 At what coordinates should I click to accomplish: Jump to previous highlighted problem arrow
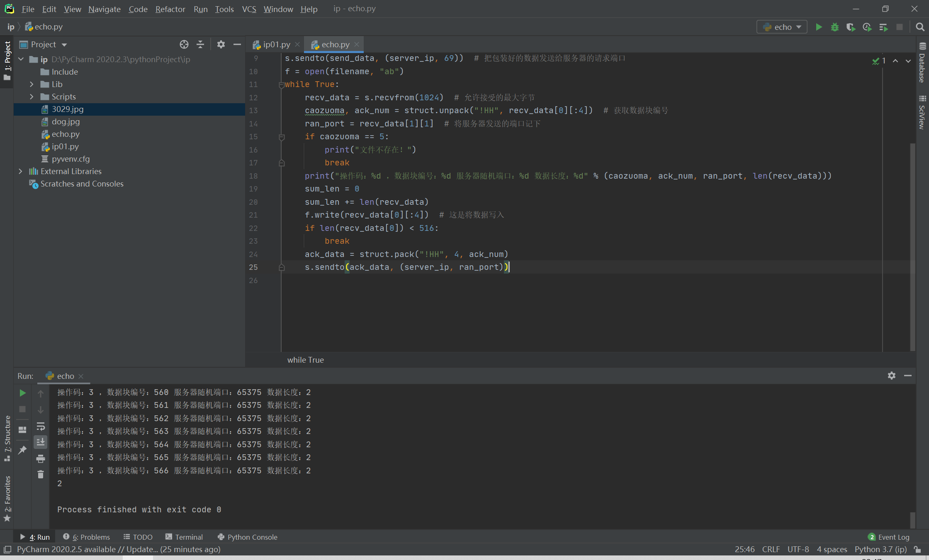895,61
